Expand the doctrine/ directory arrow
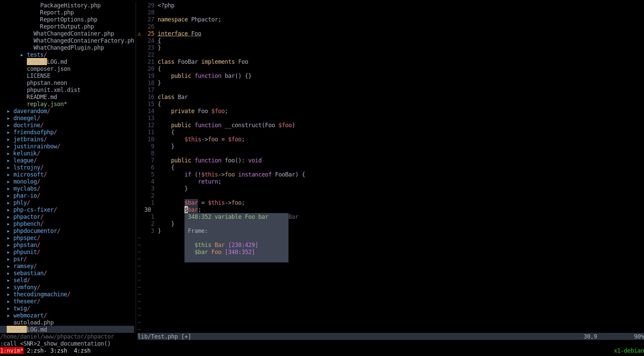 (x=8, y=125)
